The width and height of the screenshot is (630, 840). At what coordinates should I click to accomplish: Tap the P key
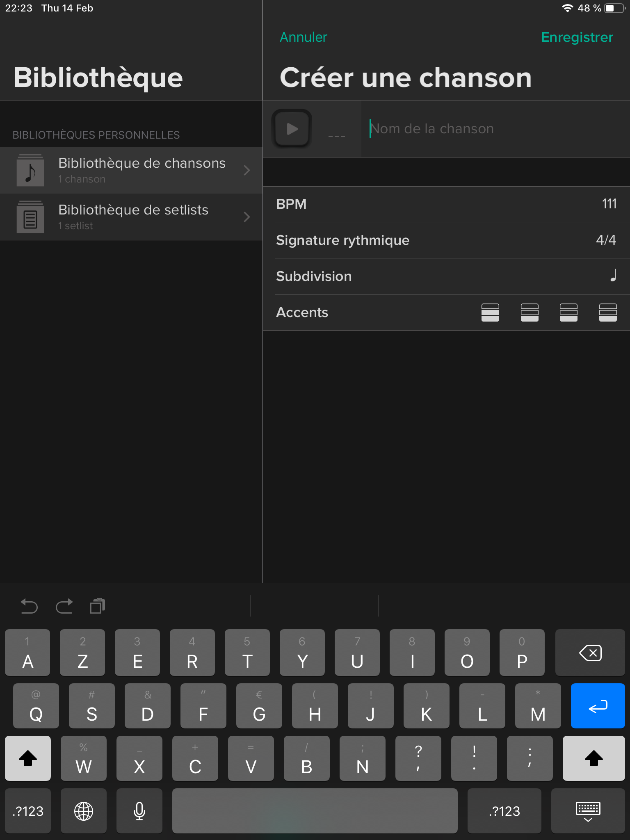coord(522,653)
